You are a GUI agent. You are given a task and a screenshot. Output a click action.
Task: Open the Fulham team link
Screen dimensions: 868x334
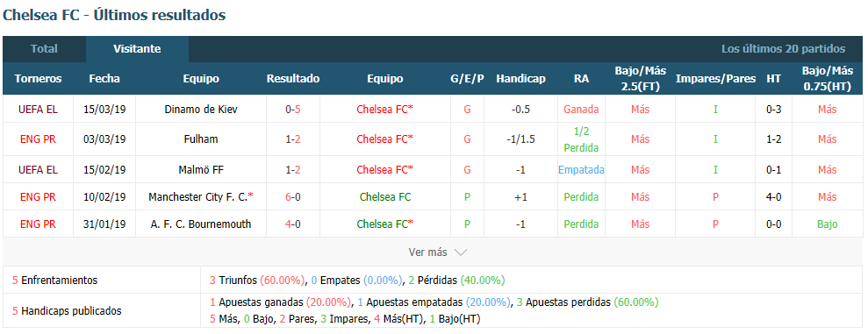click(201, 139)
